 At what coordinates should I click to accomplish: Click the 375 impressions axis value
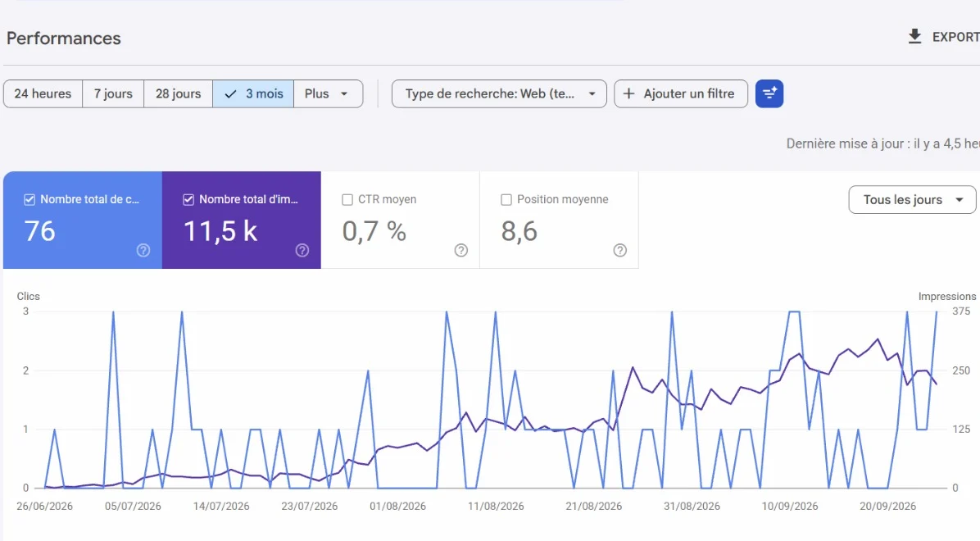coord(960,311)
